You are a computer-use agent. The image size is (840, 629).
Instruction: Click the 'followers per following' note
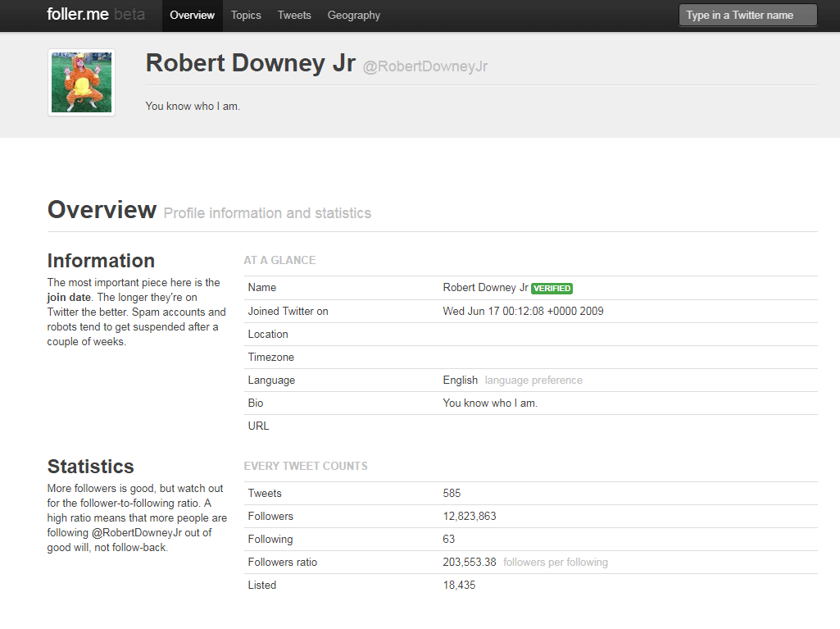pyautogui.click(x=556, y=562)
